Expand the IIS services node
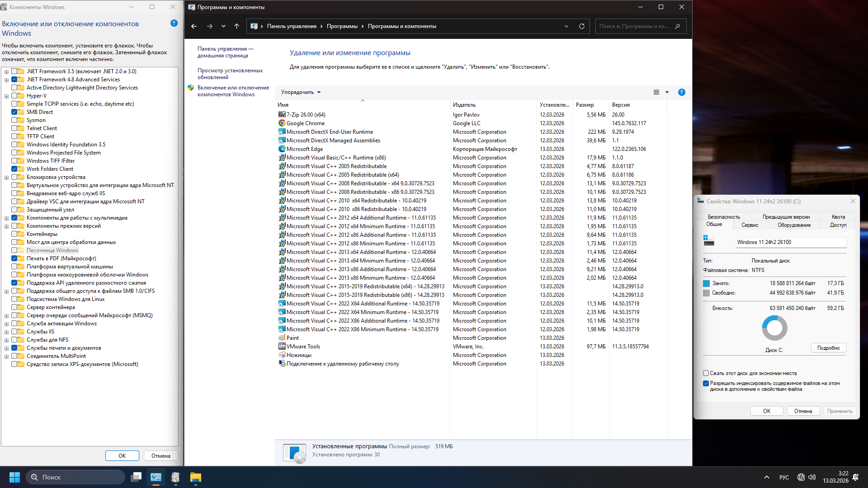This screenshot has height=488, width=868. (6, 332)
